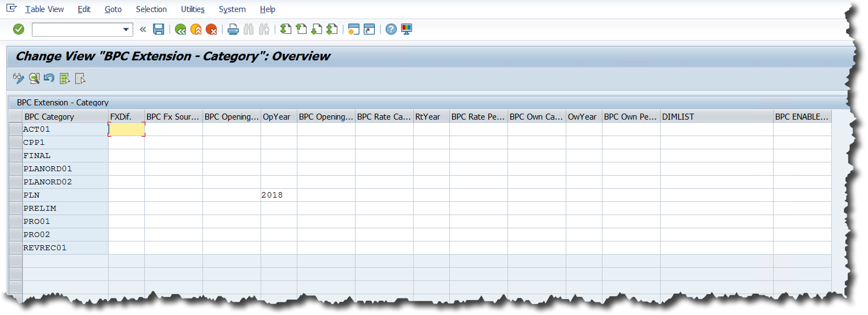Collapse the command field with double chevron

click(x=143, y=29)
